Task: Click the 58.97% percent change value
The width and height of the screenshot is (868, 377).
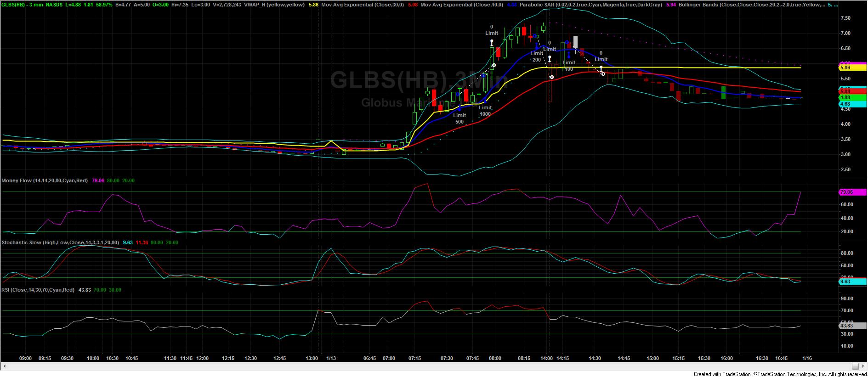Action: coord(105,5)
